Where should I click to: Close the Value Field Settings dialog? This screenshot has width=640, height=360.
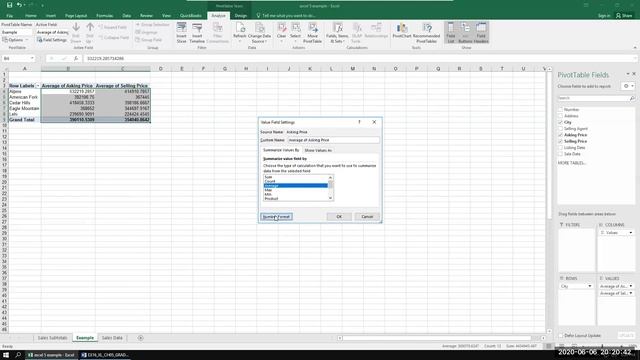(x=374, y=122)
